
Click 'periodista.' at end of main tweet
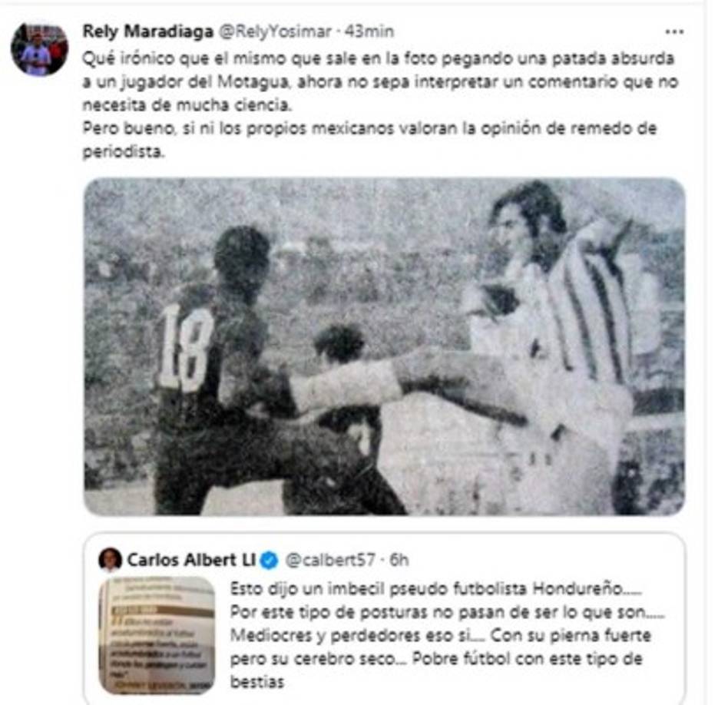124,152
